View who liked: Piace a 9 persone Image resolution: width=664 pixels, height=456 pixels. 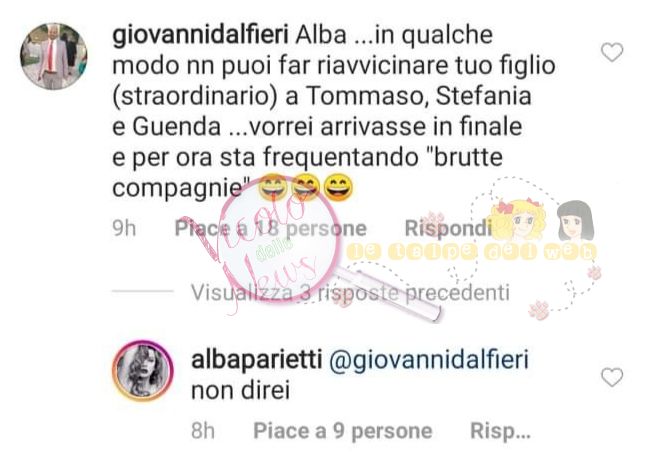tap(343, 431)
